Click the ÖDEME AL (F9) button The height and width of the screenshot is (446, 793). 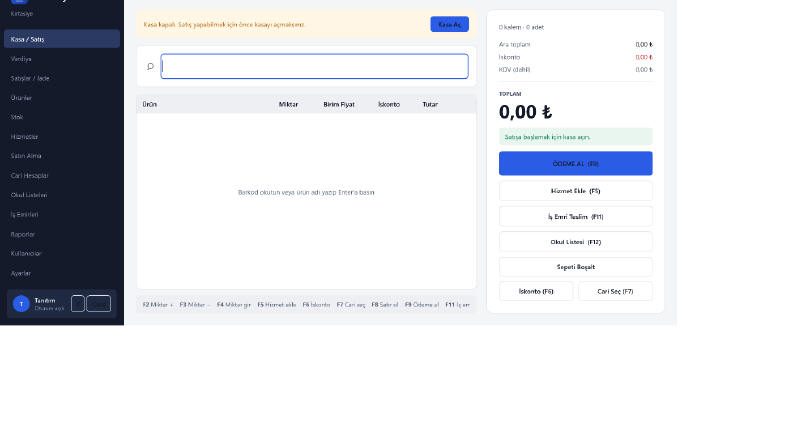(x=576, y=163)
